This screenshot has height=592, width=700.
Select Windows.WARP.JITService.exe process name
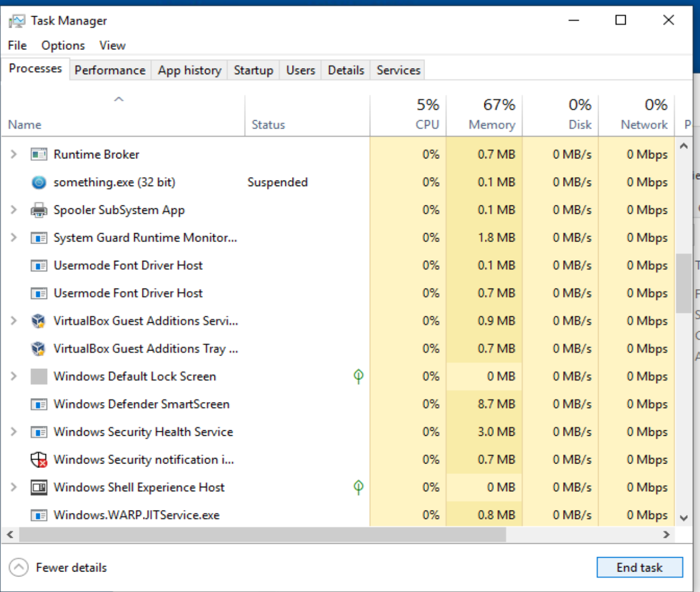pyautogui.click(x=136, y=515)
